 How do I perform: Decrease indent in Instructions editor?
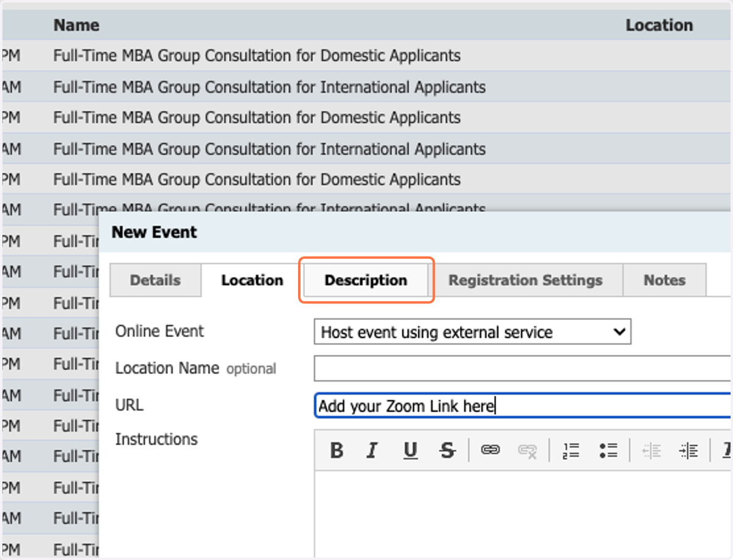coord(652,451)
